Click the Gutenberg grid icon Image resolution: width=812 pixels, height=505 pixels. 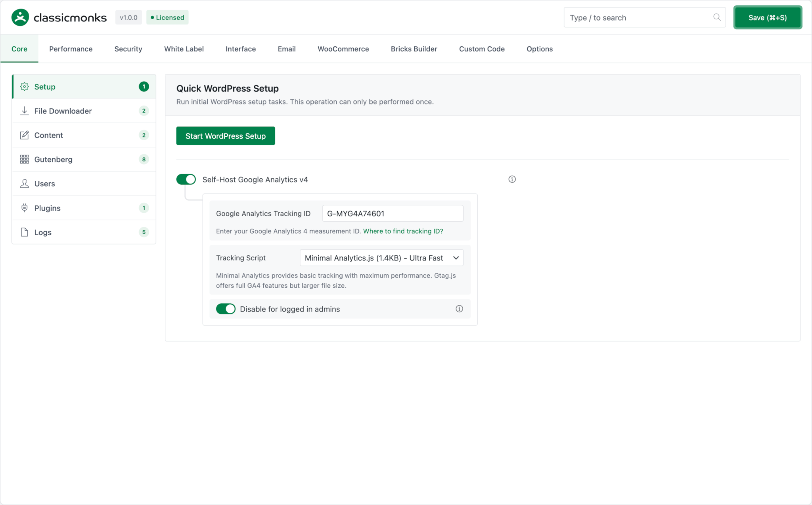tap(25, 159)
